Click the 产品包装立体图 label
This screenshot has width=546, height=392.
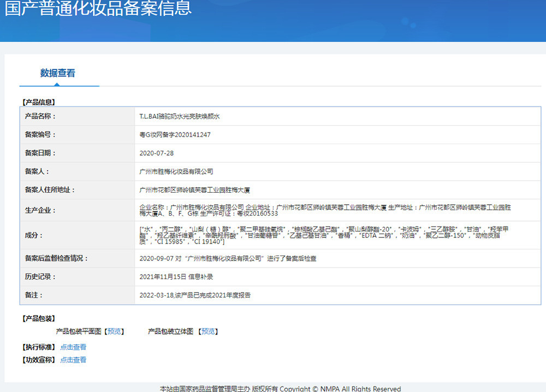click(x=170, y=331)
